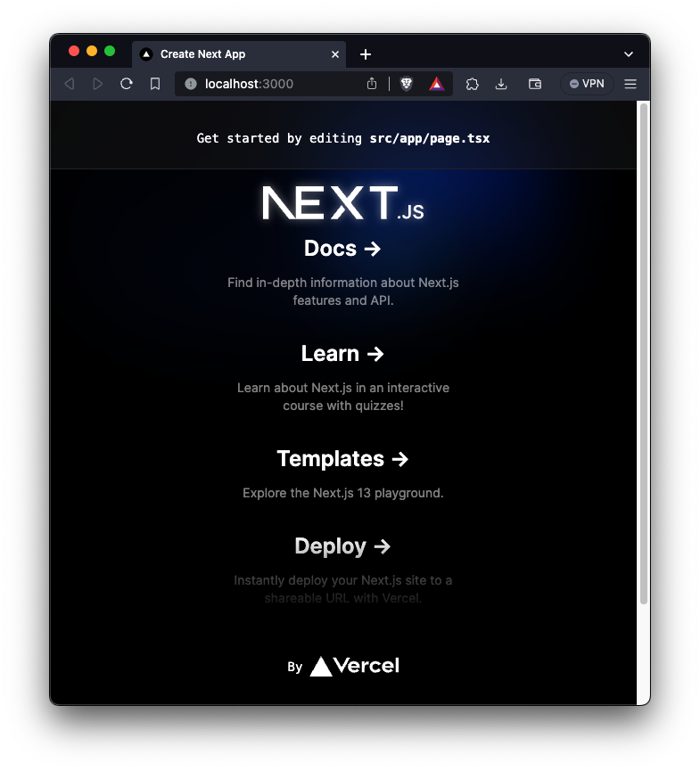700x771 pixels.
Task: Close the Create Next App tab
Action: tap(335, 54)
